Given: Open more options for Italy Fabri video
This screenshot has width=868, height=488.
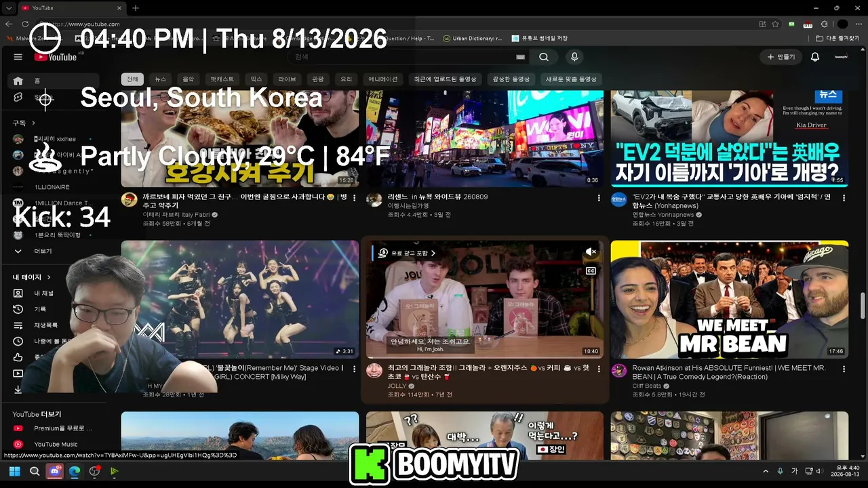Looking at the screenshot, I should point(354,198).
